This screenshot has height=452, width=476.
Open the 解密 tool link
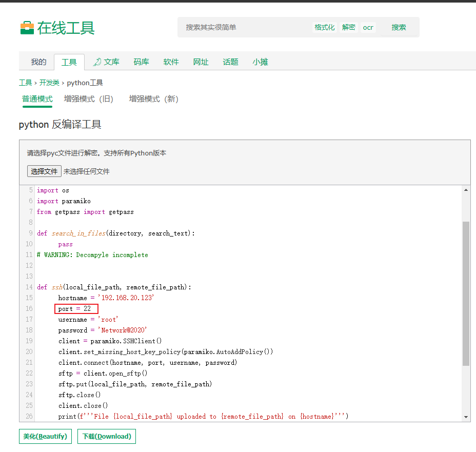pyautogui.click(x=348, y=27)
